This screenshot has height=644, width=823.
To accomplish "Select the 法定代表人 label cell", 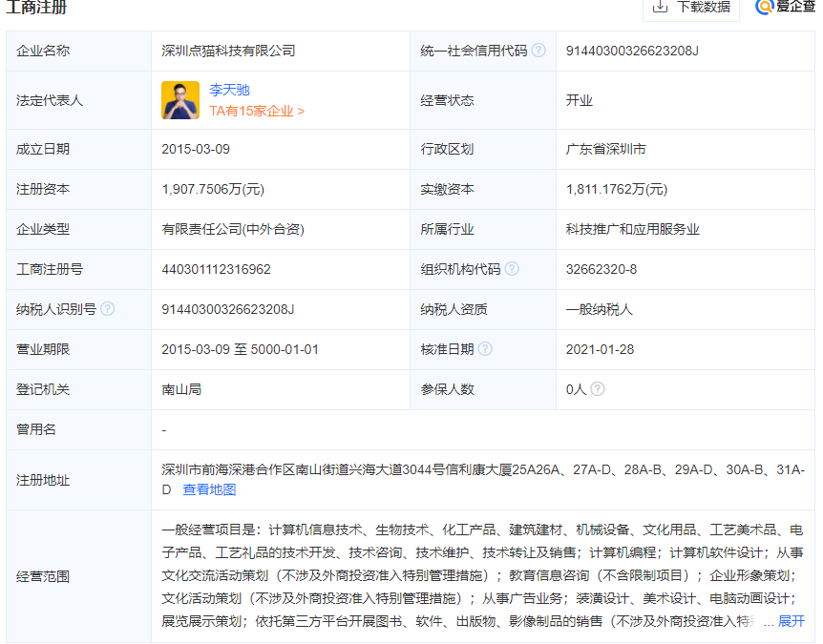I will pyautogui.click(x=78, y=100).
